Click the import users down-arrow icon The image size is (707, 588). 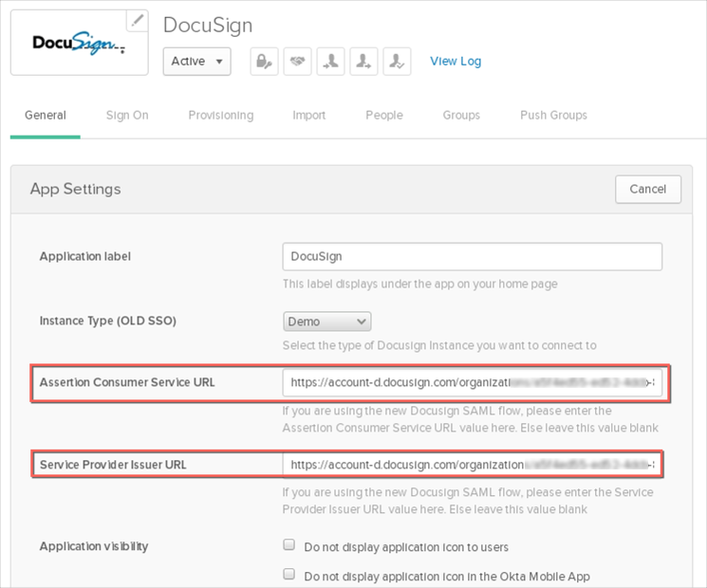pos(330,61)
